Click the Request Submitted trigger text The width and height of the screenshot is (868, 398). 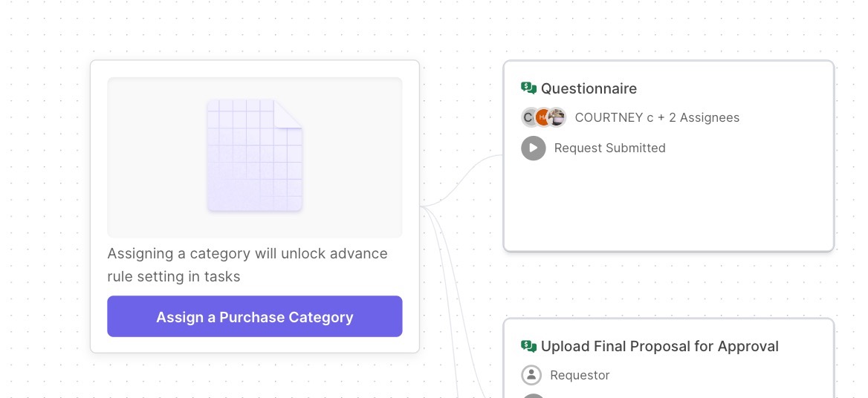pyautogui.click(x=609, y=149)
